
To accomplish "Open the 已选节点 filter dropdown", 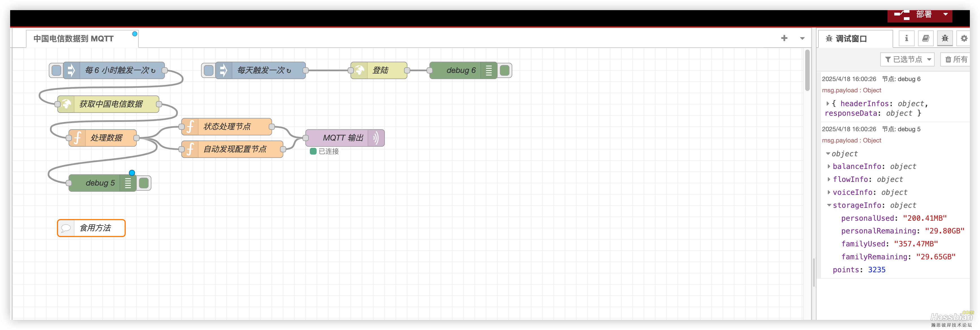I will tap(907, 59).
